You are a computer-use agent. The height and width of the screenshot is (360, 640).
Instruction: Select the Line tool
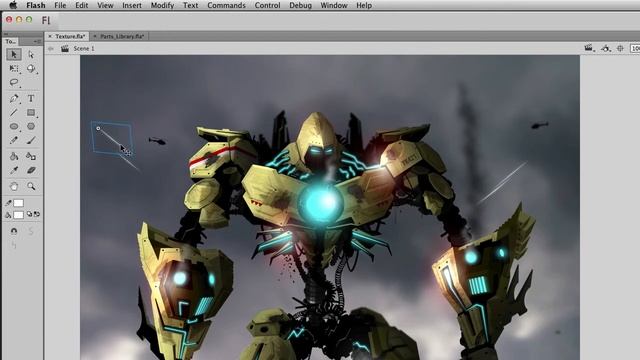[14, 112]
